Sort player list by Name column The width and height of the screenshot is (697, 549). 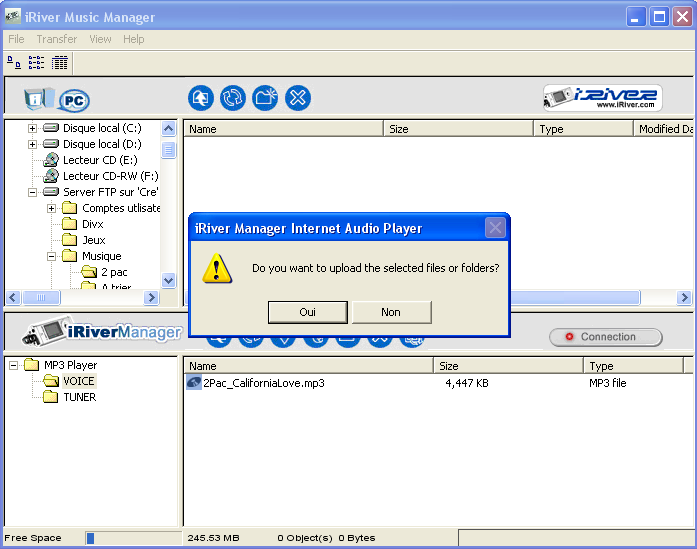pyautogui.click(x=308, y=366)
